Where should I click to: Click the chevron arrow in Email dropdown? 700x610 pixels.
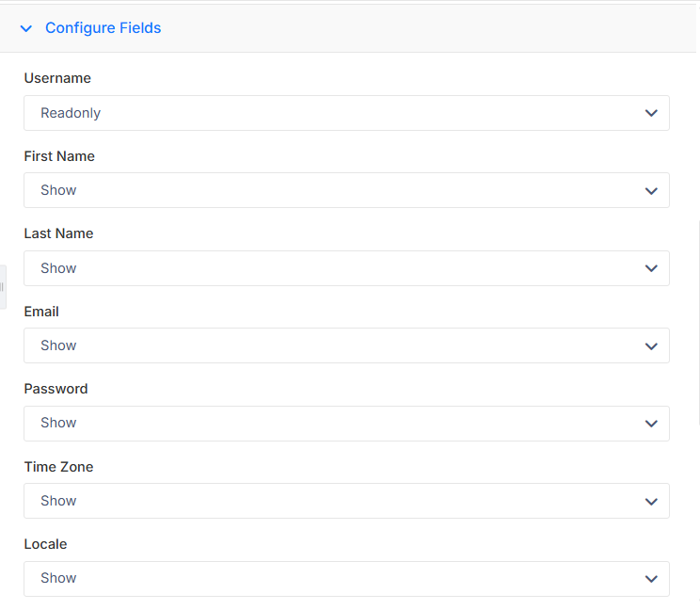(651, 346)
